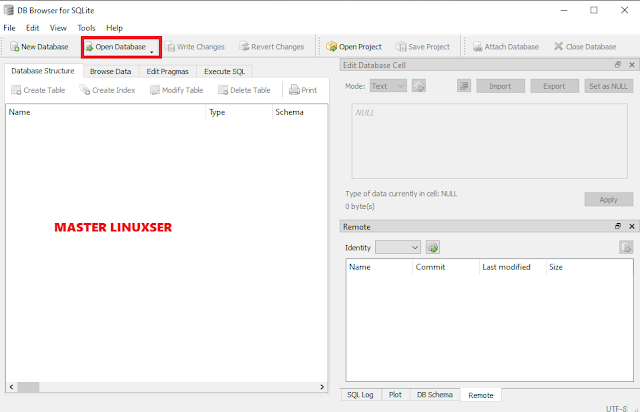
Task: Close the Edit Database Cell panel
Action: 632,65
